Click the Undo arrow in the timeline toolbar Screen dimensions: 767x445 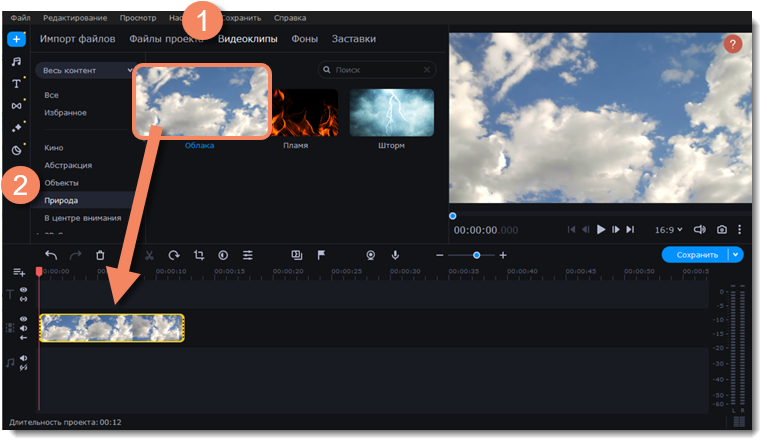tap(51, 255)
